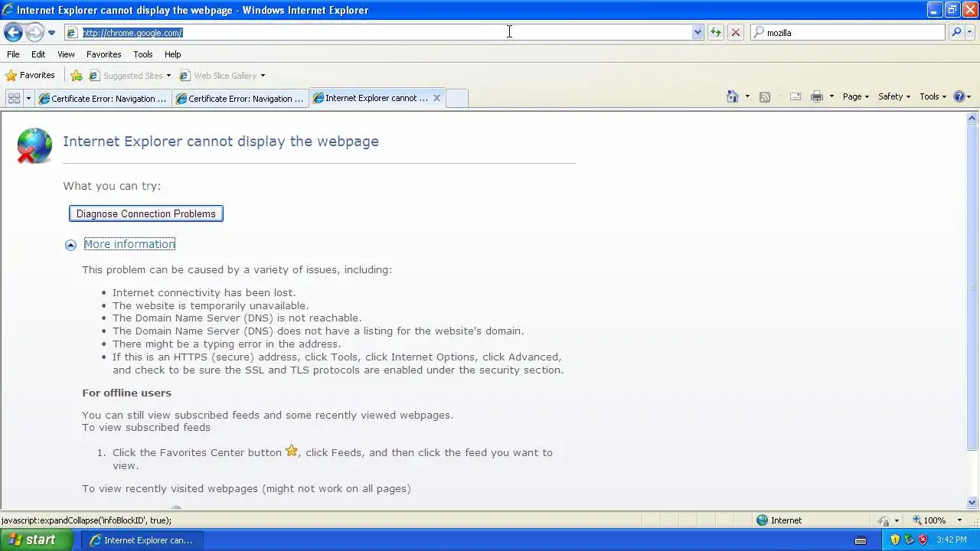Click the yellow security shield tray icon

(895, 540)
